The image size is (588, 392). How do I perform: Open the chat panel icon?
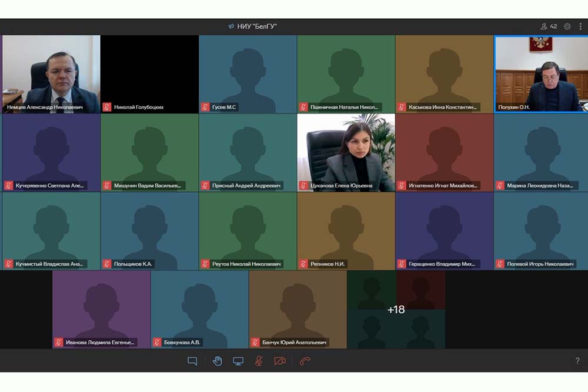click(x=192, y=361)
